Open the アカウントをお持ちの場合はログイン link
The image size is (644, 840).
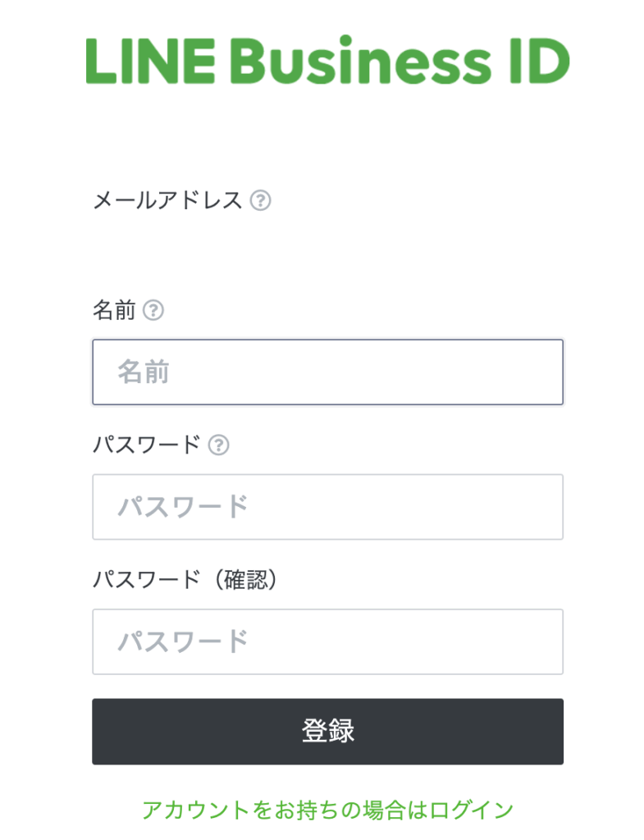[327, 810]
